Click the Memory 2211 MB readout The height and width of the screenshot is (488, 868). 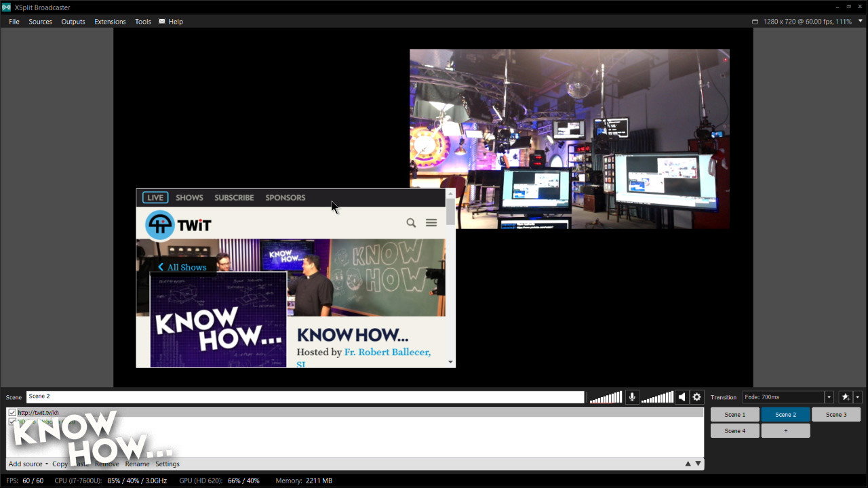[304, 481]
